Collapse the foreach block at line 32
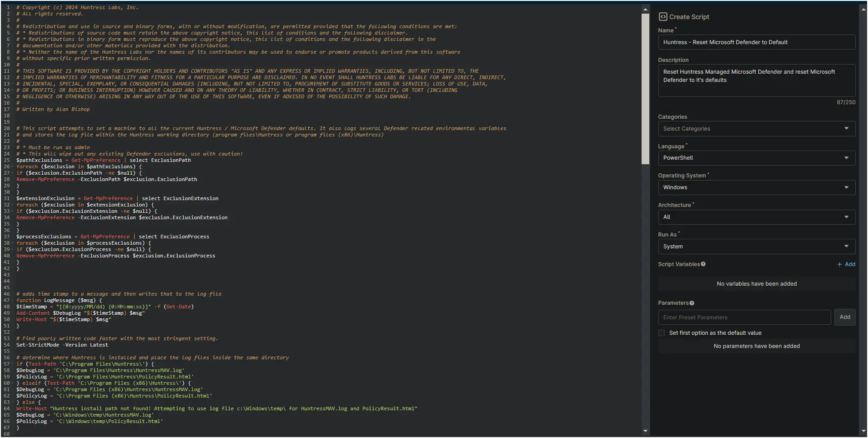Viewport: 868px width, 438px height. [11, 205]
